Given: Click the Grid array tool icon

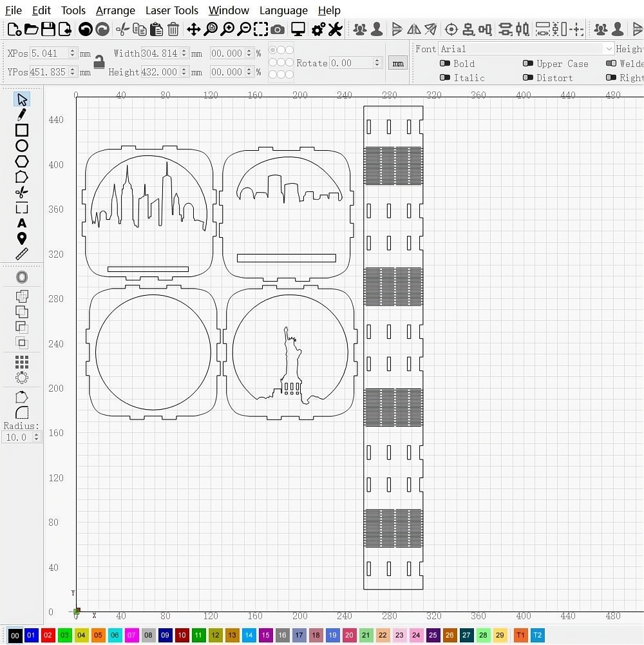Looking at the screenshot, I should 22,362.
